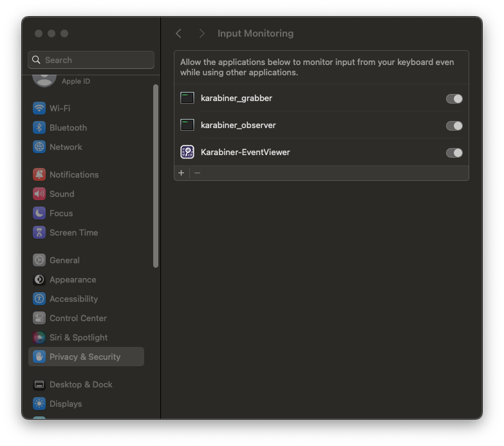This screenshot has width=504, height=446.
Task: Click the magnifier icon in Search field
Action: click(x=36, y=60)
